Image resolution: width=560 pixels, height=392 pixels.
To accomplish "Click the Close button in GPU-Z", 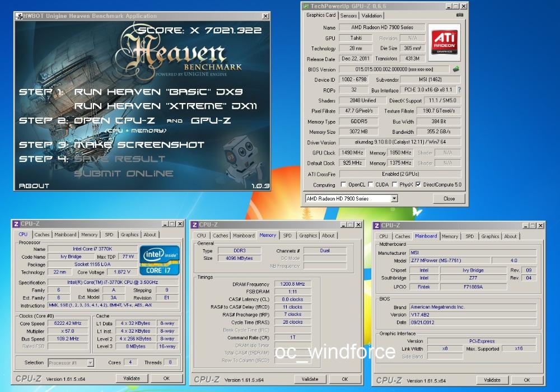I will point(449,198).
